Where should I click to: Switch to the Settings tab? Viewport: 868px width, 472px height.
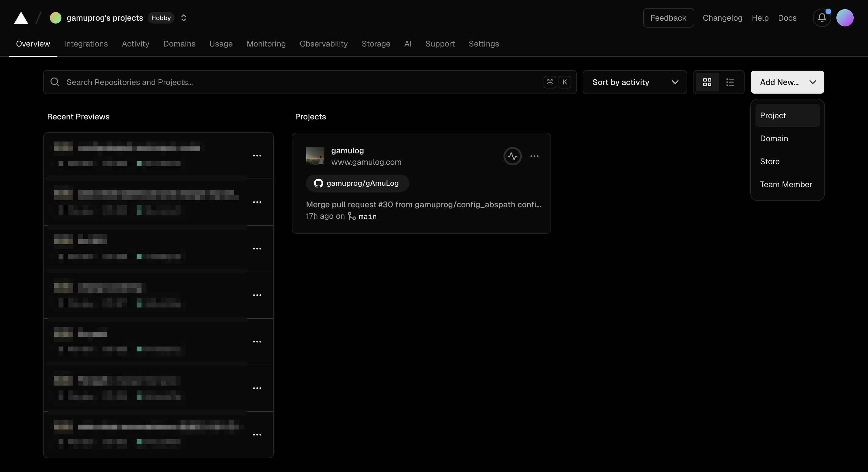[x=484, y=44]
